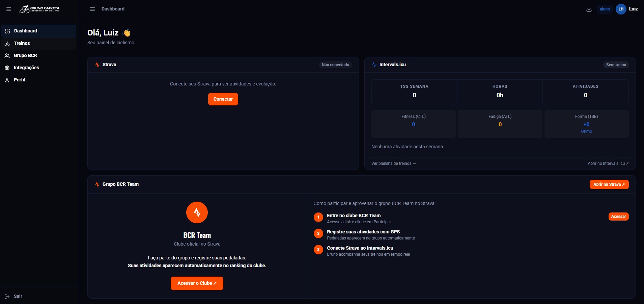Click the Não conectado status badge

click(335, 65)
